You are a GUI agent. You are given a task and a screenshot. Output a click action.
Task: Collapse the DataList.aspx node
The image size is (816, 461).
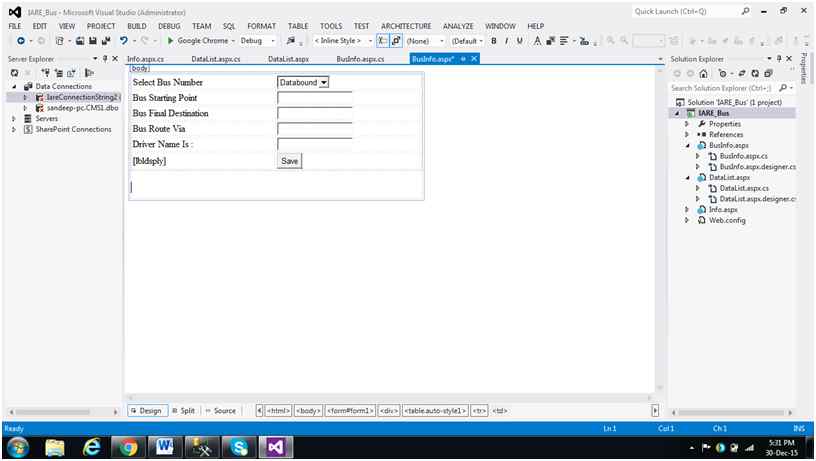[x=687, y=177]
